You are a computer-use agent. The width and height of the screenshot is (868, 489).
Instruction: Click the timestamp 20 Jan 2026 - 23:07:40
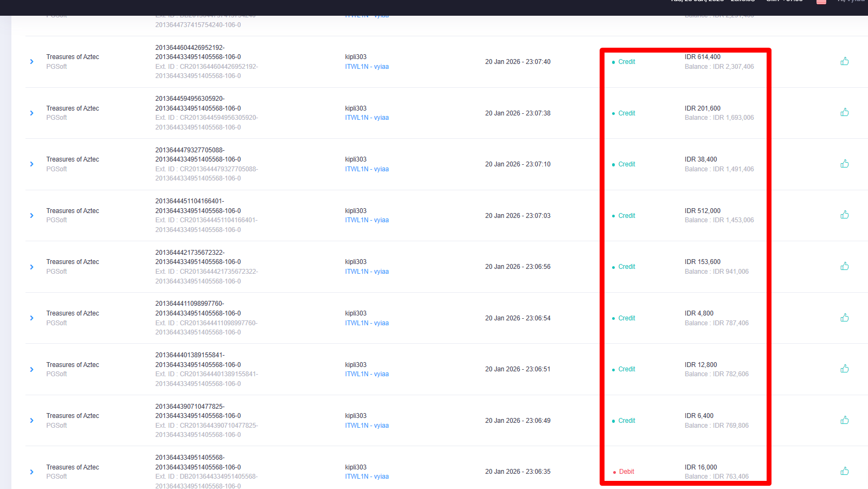point(518,62)
